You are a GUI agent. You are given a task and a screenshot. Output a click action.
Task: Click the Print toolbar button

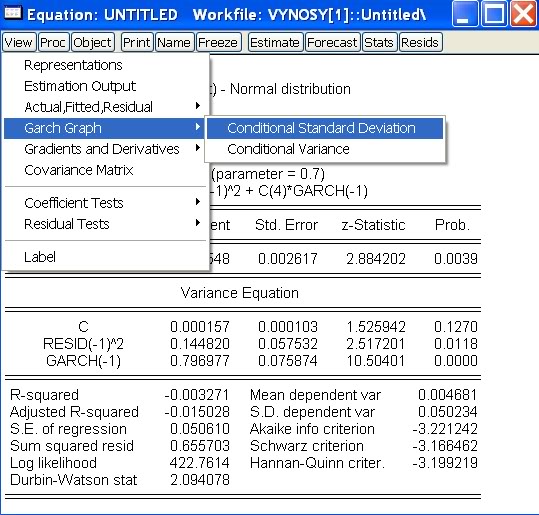tap(137, 42)
